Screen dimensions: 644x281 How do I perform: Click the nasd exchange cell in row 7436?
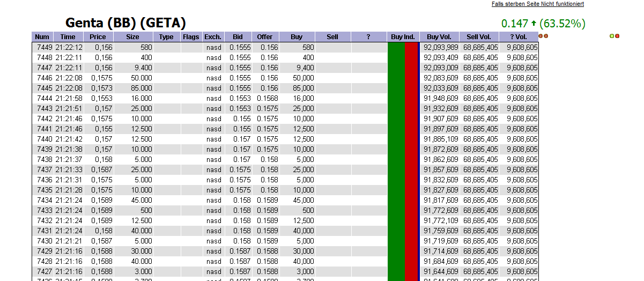click(x=213, y=180)
